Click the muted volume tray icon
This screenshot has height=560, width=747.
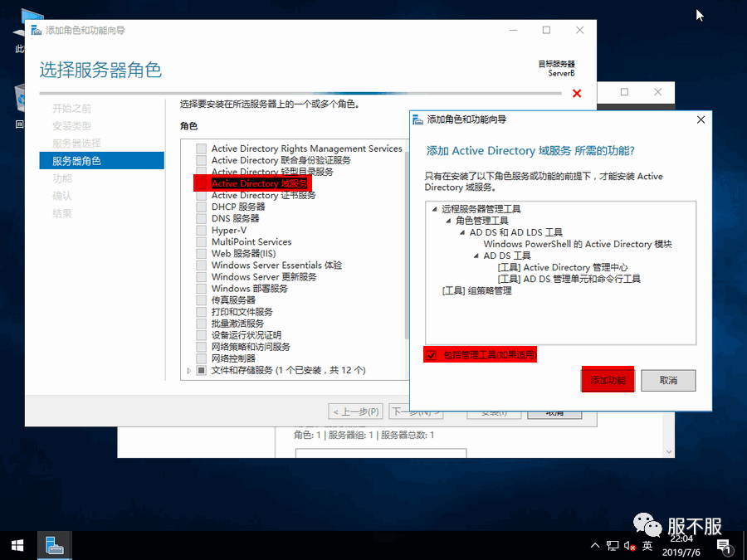coord(630,546)
